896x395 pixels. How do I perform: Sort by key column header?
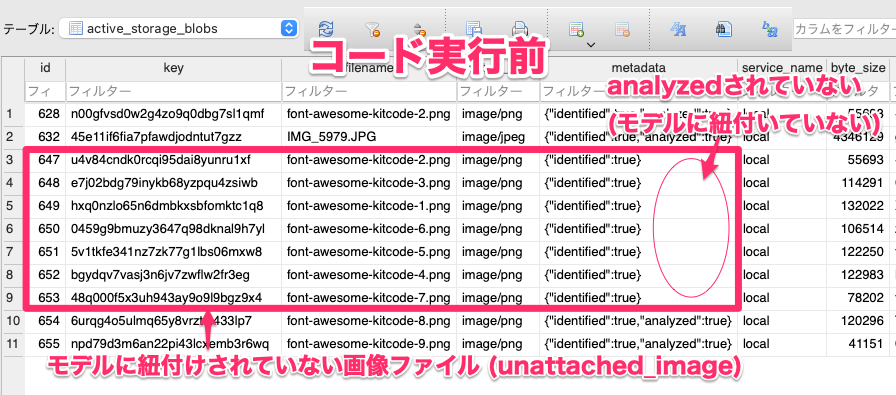pyautogui.click(x=174, y=69)
